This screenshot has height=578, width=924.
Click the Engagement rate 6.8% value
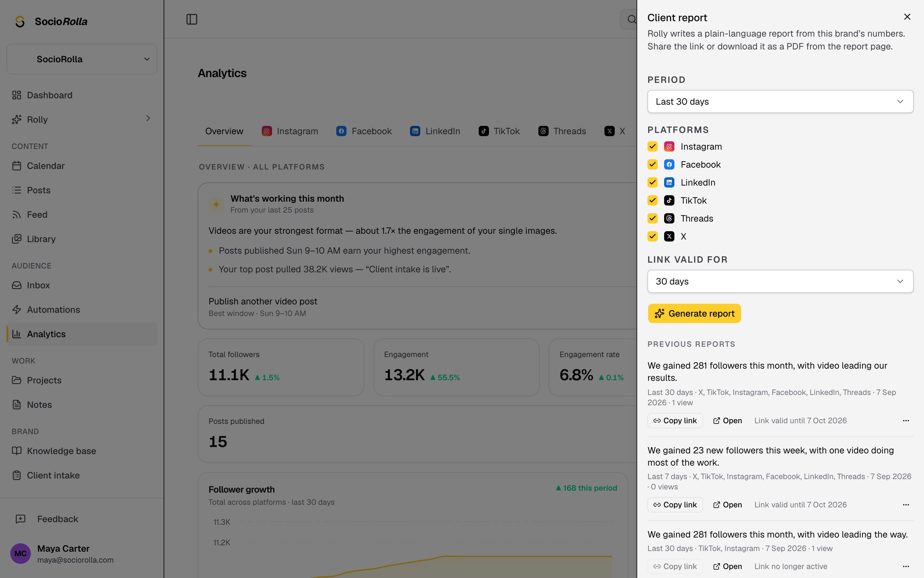coord(576,375)
